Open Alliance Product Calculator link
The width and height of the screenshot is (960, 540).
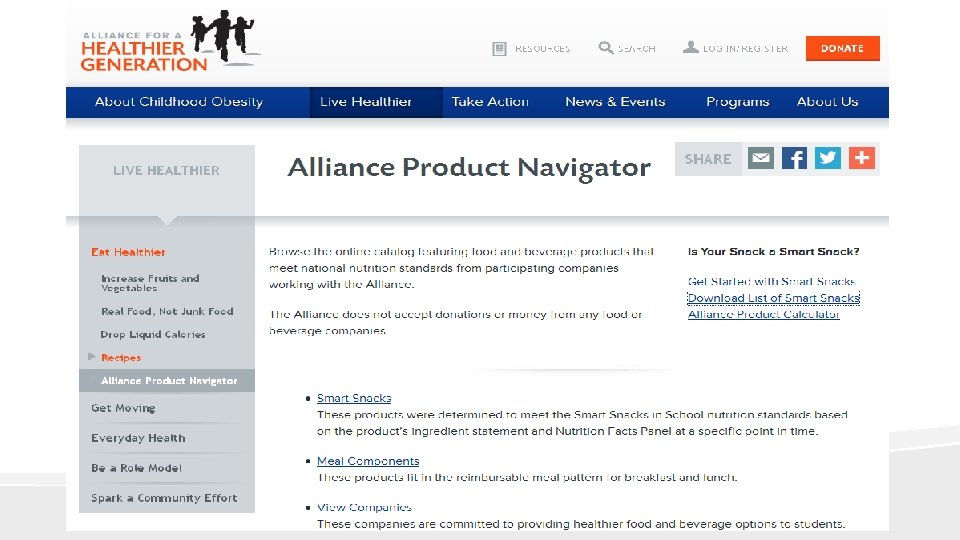763,314
